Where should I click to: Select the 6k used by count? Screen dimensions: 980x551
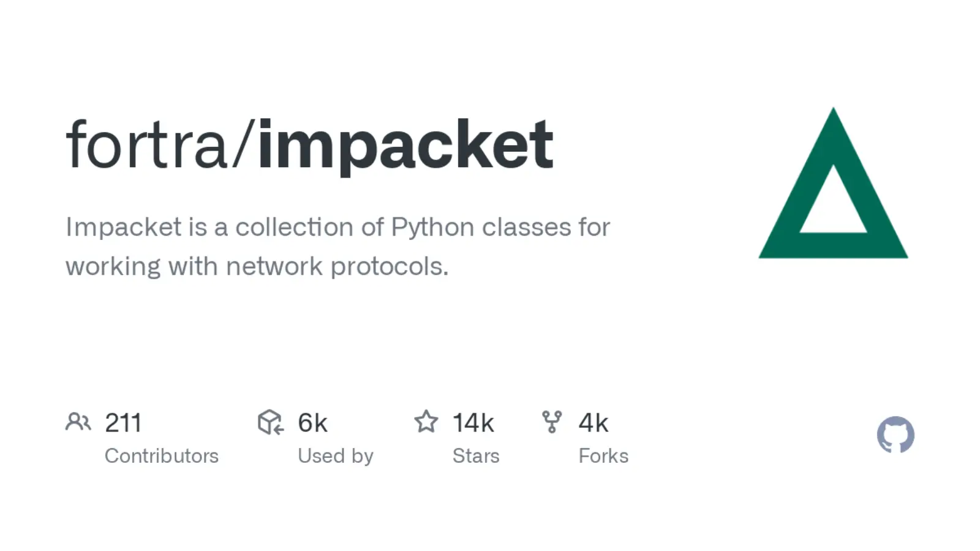[312, 423]
